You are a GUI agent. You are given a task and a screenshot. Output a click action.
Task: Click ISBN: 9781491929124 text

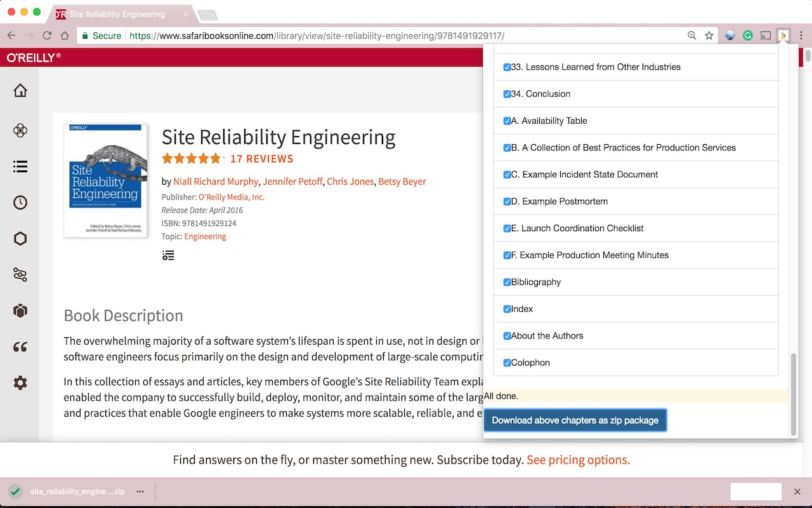point(199,224)
